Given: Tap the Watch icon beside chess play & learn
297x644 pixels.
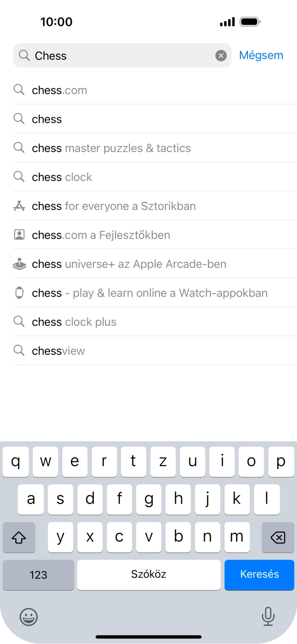Looking at the screenshot, I should (19, 293).
